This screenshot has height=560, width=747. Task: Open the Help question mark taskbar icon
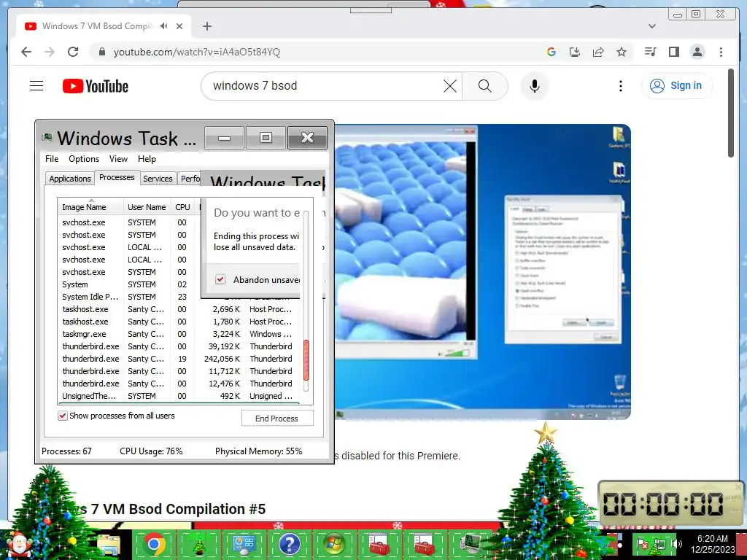click(x=289, y=544)
